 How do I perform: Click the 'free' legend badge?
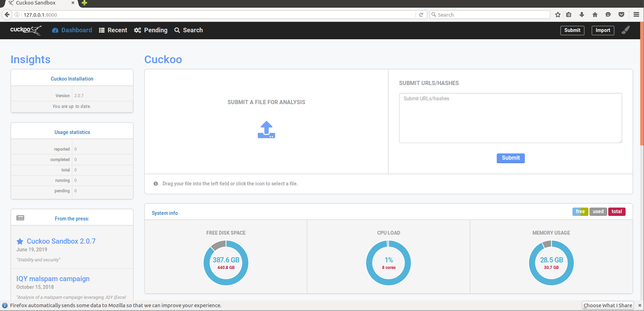[580, 212]
